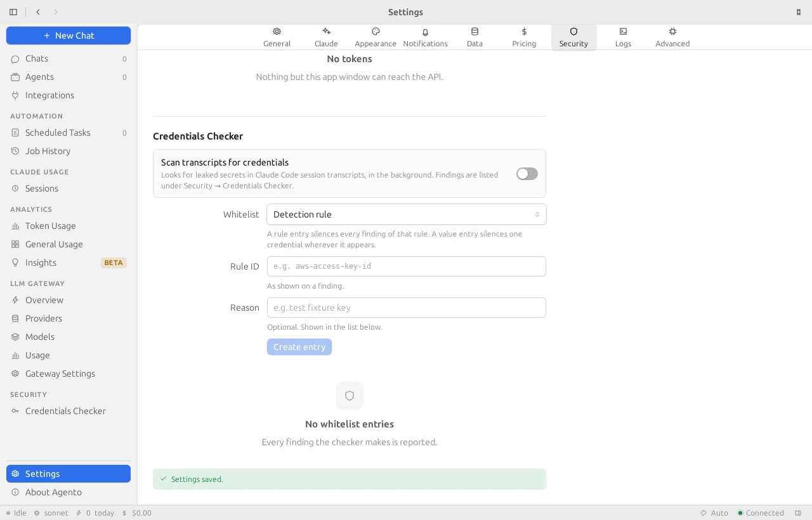Open General Usage analytics

pyautogui.click(x=69, y=244)
